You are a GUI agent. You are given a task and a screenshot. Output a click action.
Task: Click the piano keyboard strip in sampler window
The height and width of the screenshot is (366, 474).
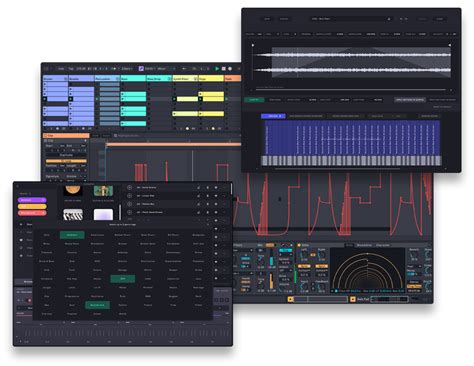(351, 160)
